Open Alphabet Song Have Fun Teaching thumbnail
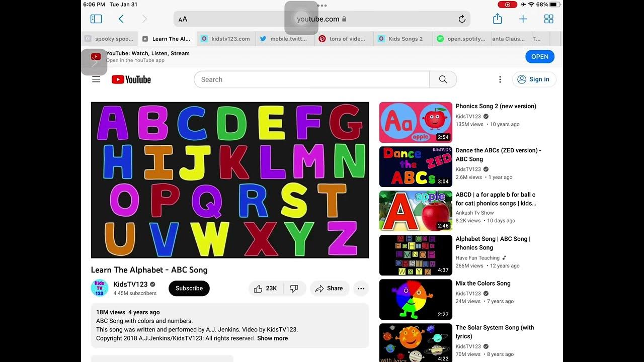 click(x=416, y=255)
